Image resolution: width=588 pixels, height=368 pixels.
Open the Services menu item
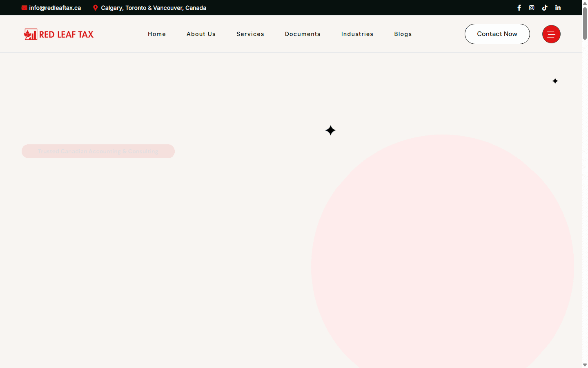coord(250,34)
